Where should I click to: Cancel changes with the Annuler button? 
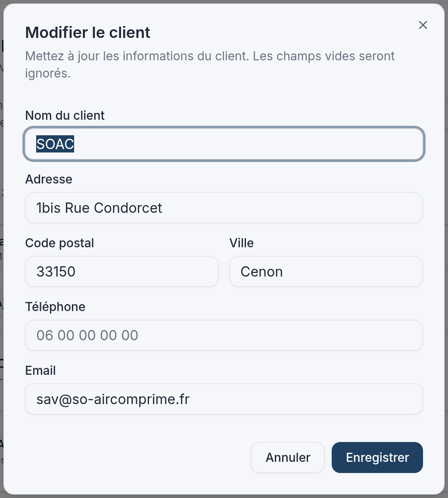pos(288,458)
